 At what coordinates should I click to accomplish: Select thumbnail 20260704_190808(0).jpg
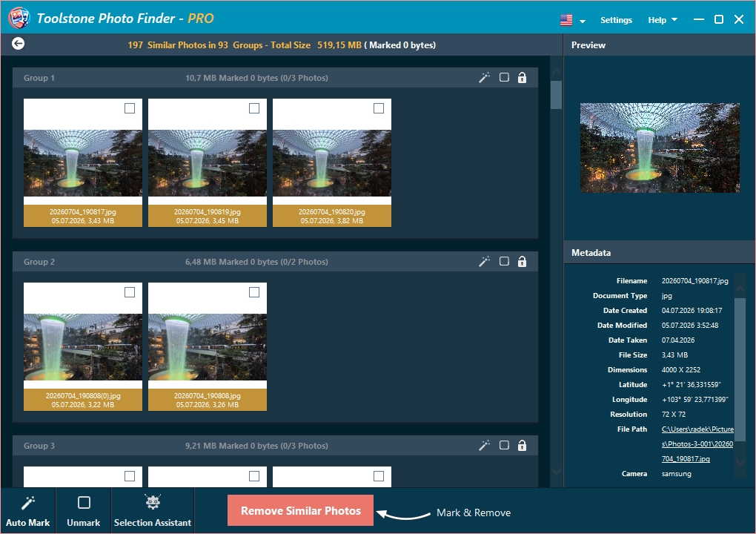click(83, 347)
